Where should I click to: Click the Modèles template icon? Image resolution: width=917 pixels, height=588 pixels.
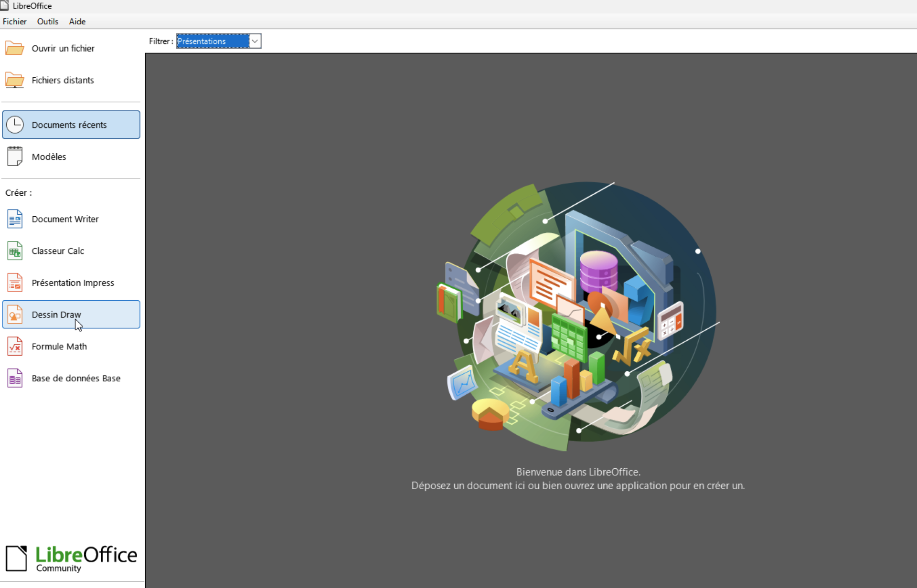[x=15, y=157]
